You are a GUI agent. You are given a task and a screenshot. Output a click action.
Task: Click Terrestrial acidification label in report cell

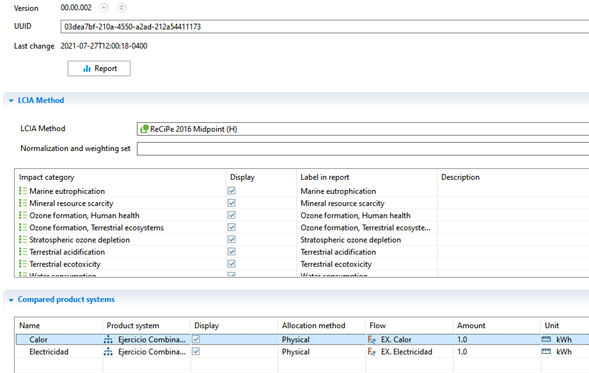pos(338,252)
